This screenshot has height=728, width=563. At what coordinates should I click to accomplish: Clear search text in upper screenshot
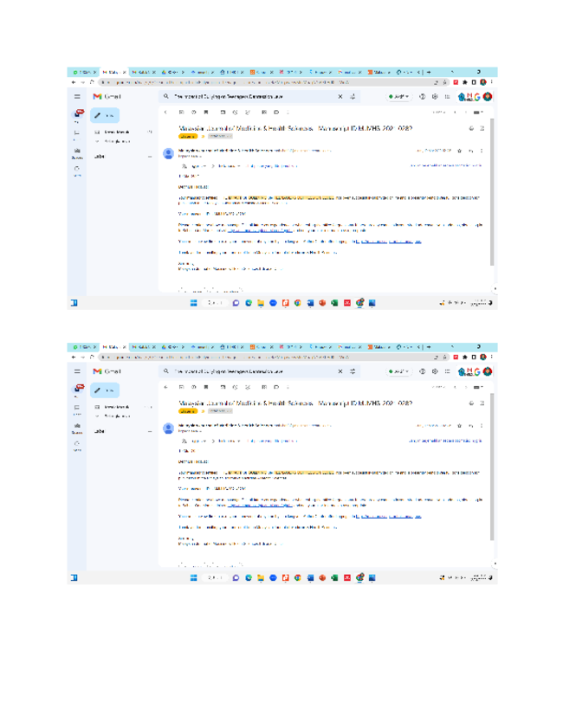point(340,97)
